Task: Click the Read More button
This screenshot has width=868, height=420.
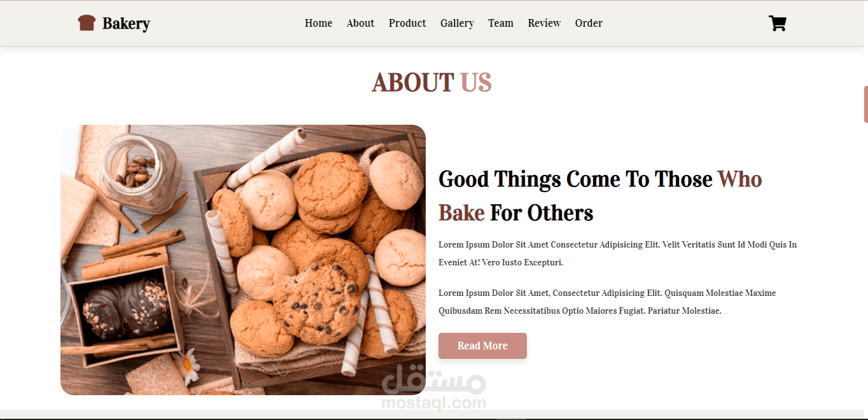Action: tap(482, 346)
